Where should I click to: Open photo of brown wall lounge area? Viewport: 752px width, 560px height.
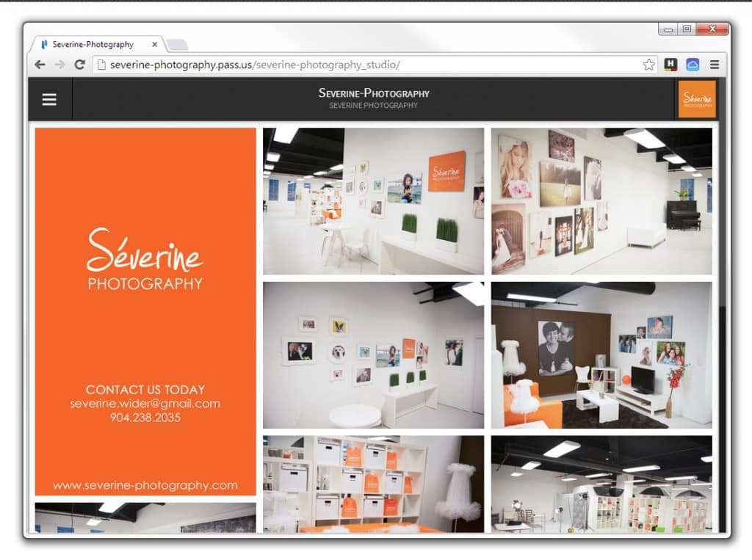pyautogui.click(x=601, y=355)
